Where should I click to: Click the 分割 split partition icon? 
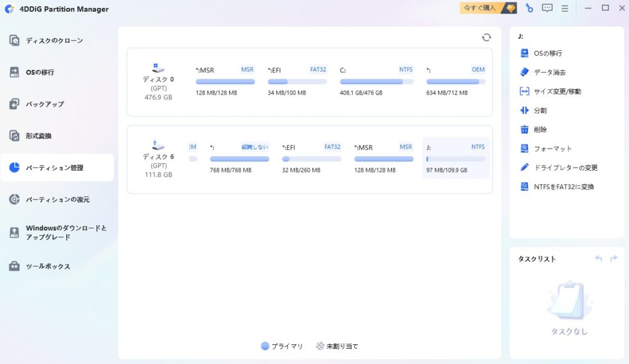pyautogui.click(x=525, y=110)
